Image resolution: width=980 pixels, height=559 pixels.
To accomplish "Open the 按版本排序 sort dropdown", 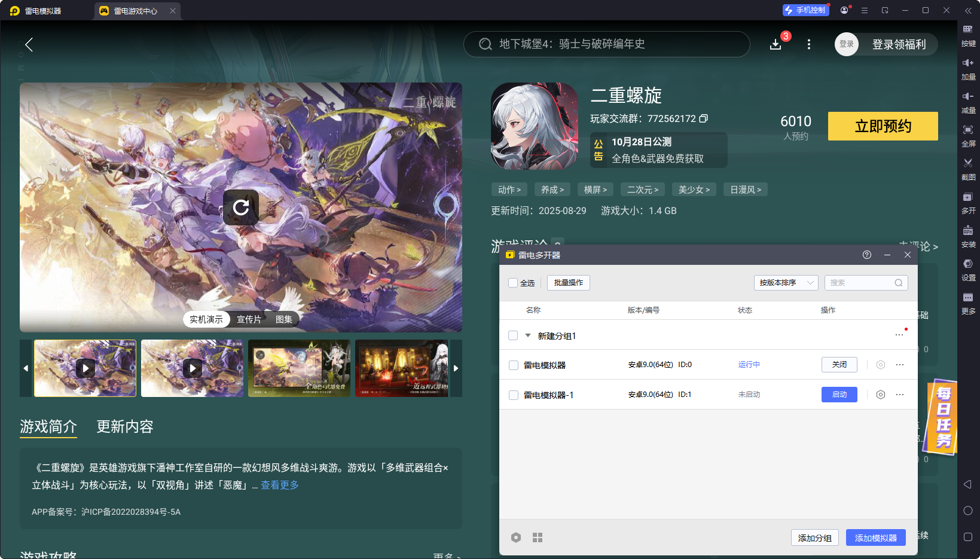I will pyautogui.click(x=786, y=283).
